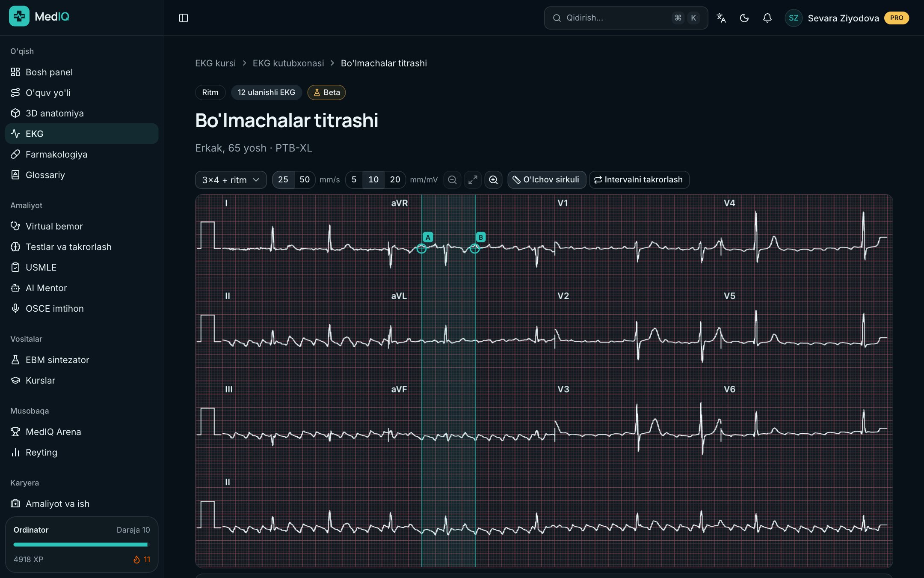Screen dimensions: 924x578
Task: Open notifications bell icon
Action: point(767,18)
